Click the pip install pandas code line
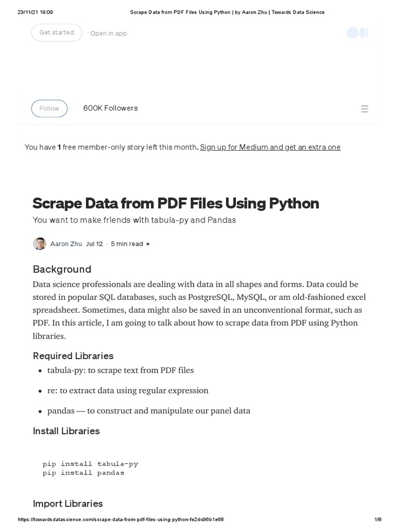The image size is (399, 532). [x=84, y=473]
